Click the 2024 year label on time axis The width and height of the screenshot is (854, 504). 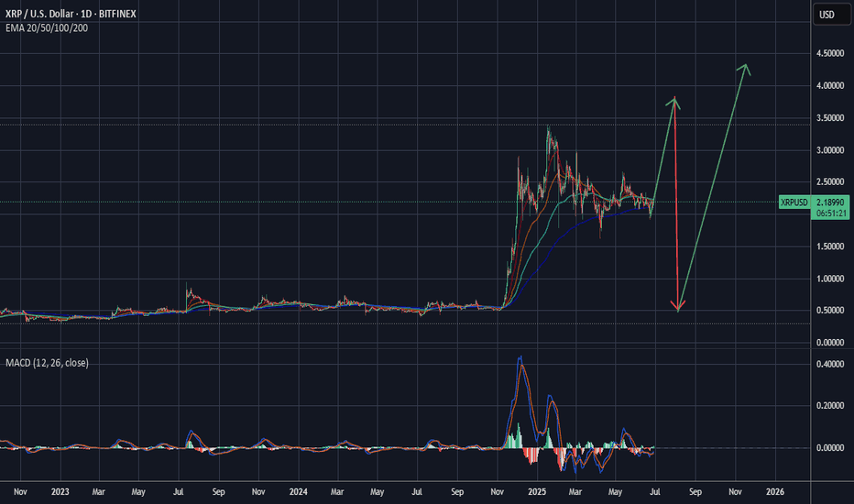click(299, 491)
